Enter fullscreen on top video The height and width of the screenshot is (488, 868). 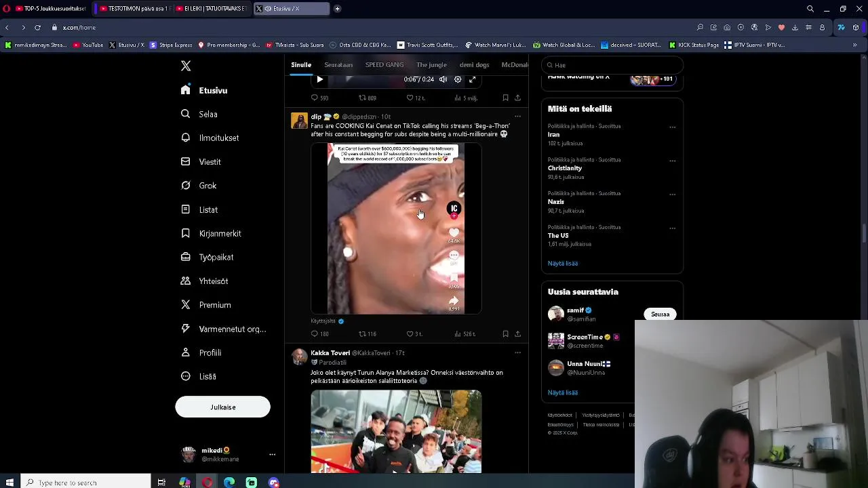[473, 79]
